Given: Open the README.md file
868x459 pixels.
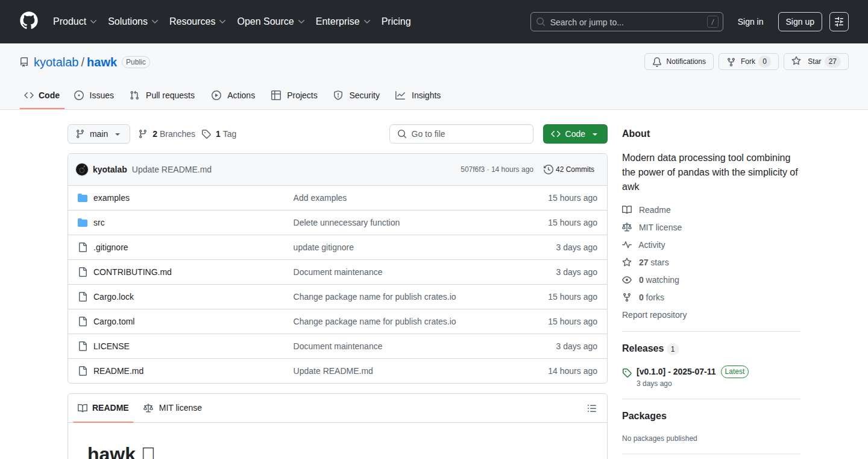Looking at the screenshot, I should point(118,371).
